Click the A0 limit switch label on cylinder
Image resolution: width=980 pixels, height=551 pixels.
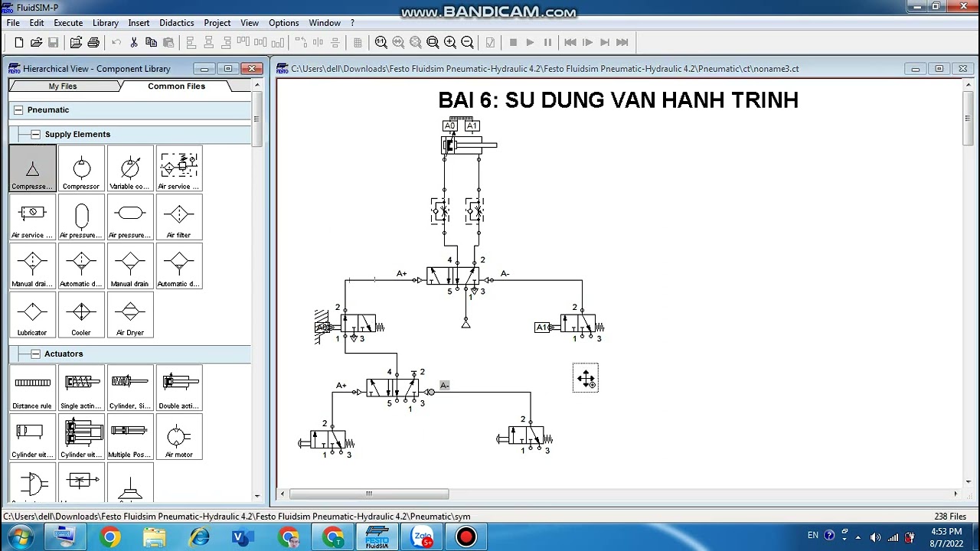click(x=450, y=126)
